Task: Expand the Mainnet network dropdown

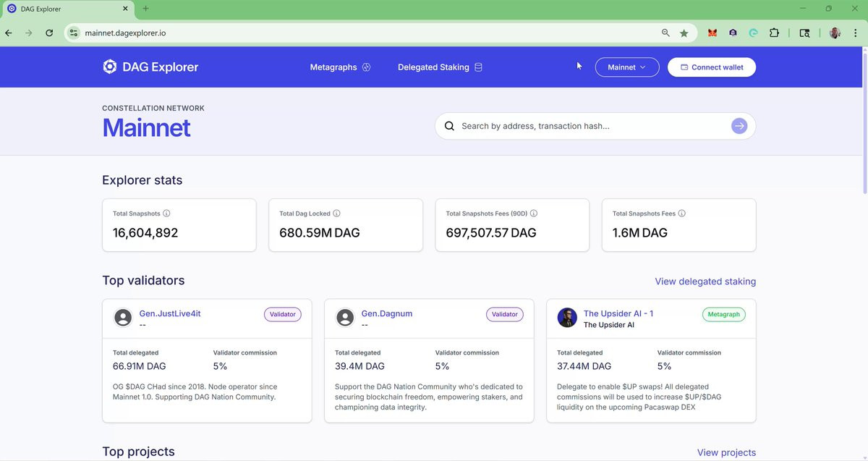Action: 627,67
